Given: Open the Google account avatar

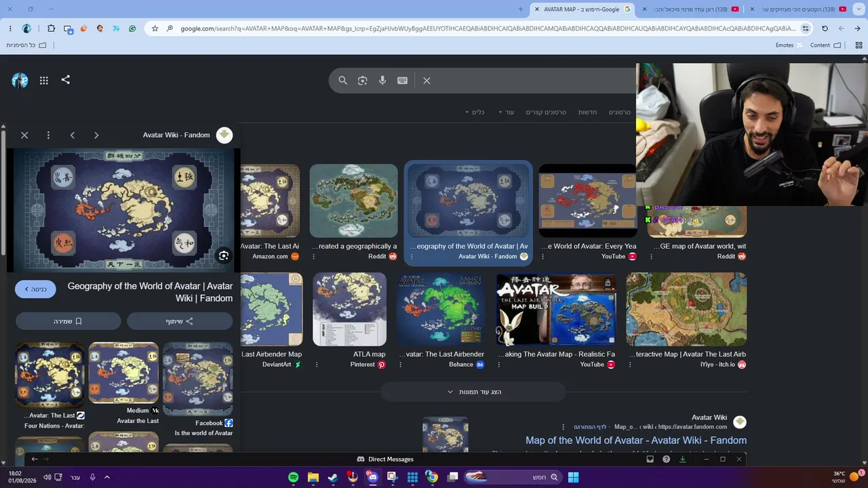Looking at the screenshot, I should click(x=20, y=81).
